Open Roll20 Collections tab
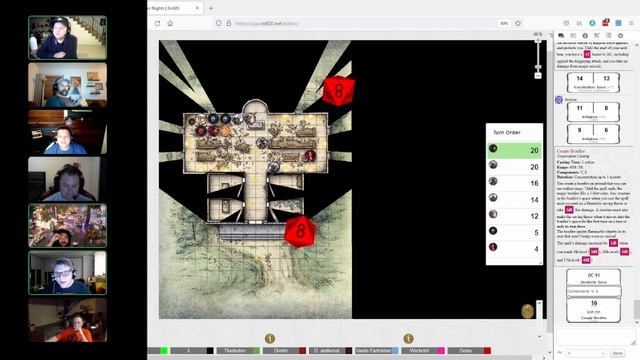 [x=609, y=36]
